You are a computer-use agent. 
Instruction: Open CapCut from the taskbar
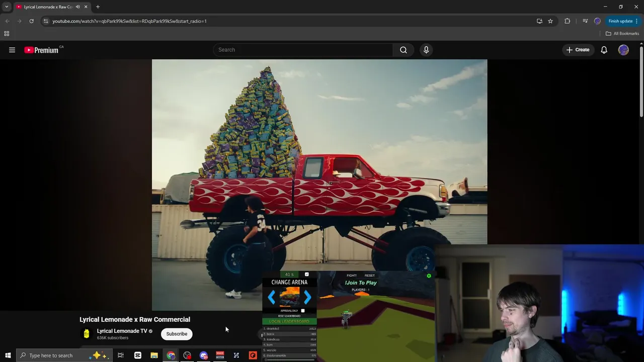pyautogui.click(x=137, y=355)
